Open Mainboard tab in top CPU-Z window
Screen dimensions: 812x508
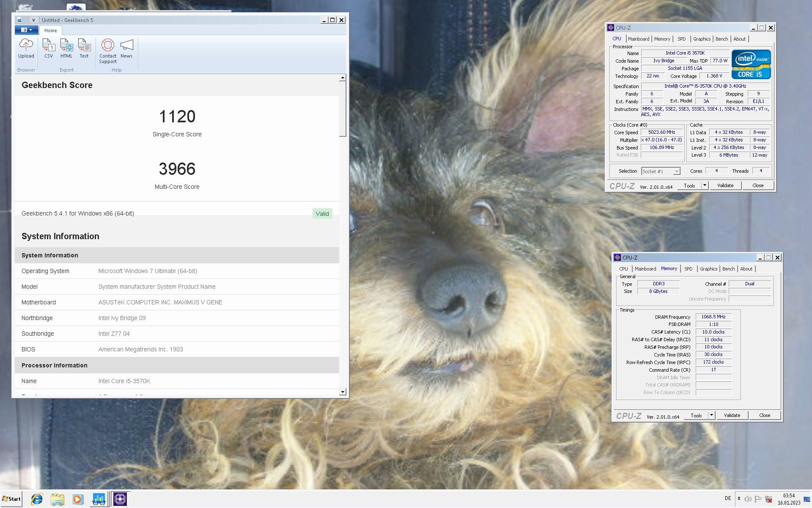tap(639, 39)
